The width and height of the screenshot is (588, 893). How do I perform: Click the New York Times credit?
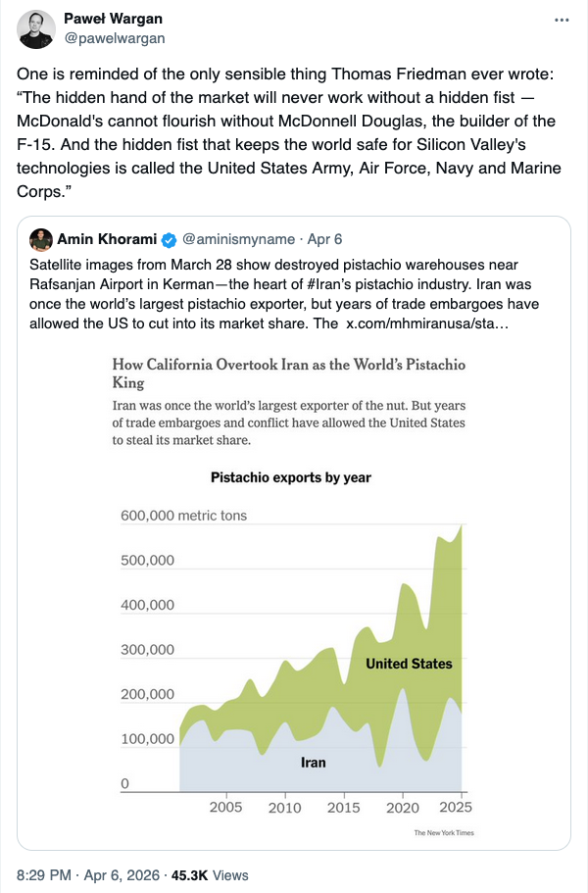443,833
